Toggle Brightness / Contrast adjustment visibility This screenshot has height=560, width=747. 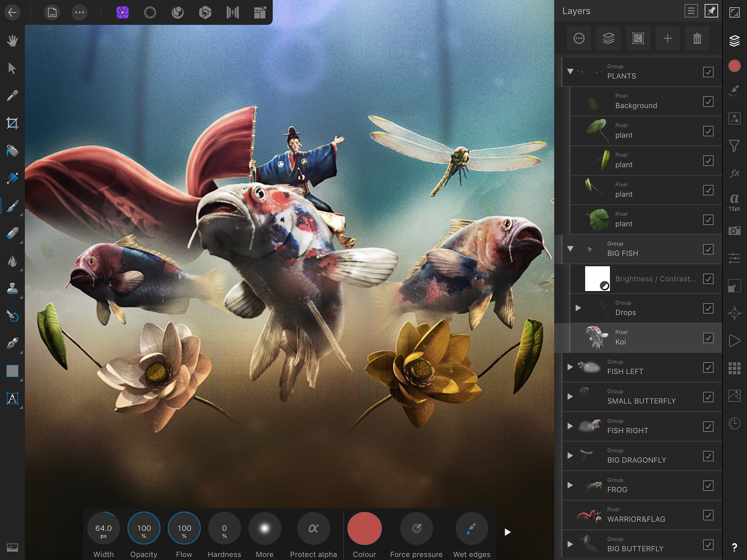click(708, 279)
